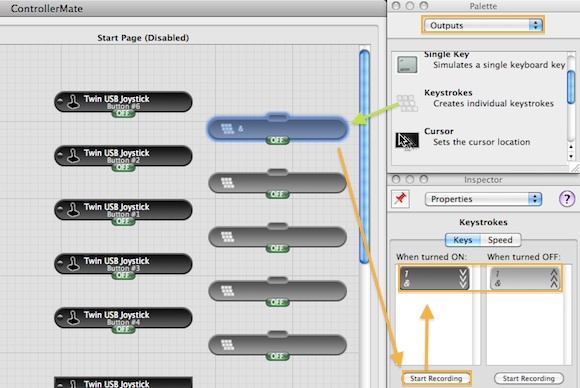Click the Palette list scrollbar thumb
Image resolution: width=580 pixels, height=388 pixels.
pos(571,88)
